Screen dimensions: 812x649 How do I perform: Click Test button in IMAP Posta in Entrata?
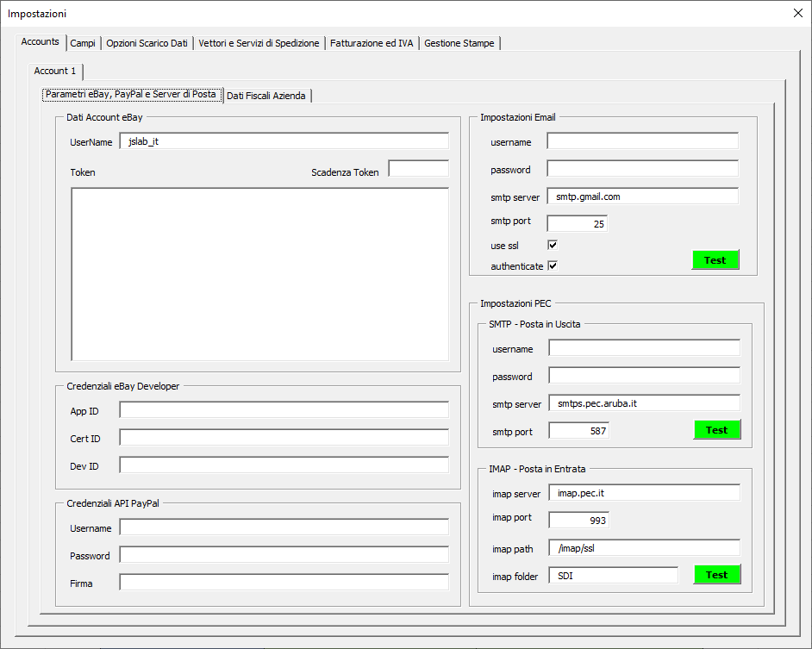(716, 575)
